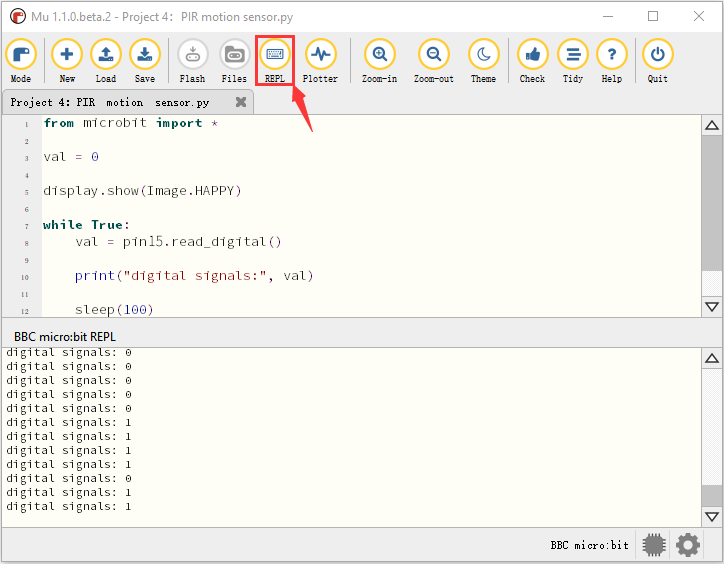
Task: Save the current script
Action: tap(145, 61)
